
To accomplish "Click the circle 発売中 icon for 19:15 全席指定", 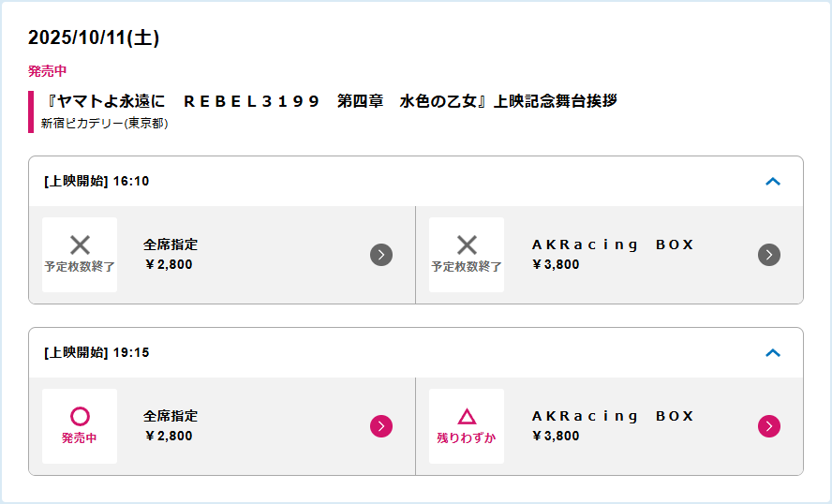I will click(x=80, y=417).
